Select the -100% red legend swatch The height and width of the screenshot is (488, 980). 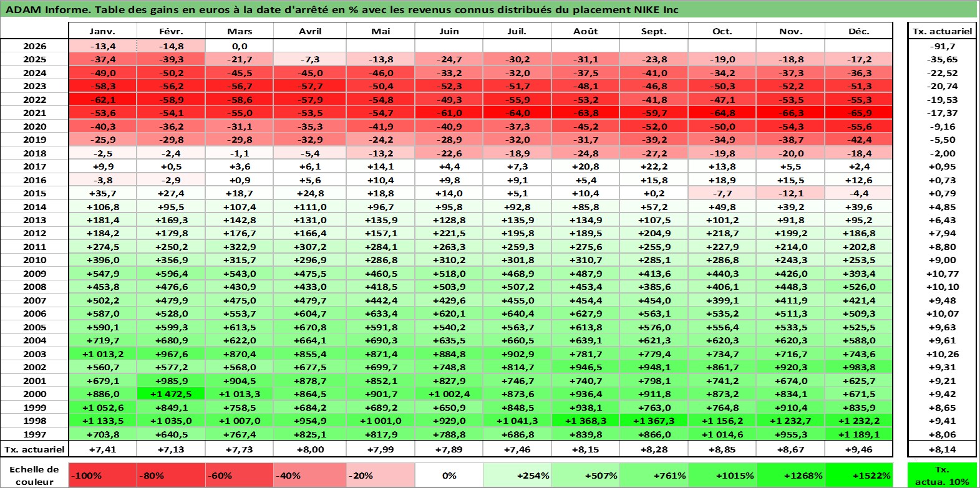click(x=102, y=475)
